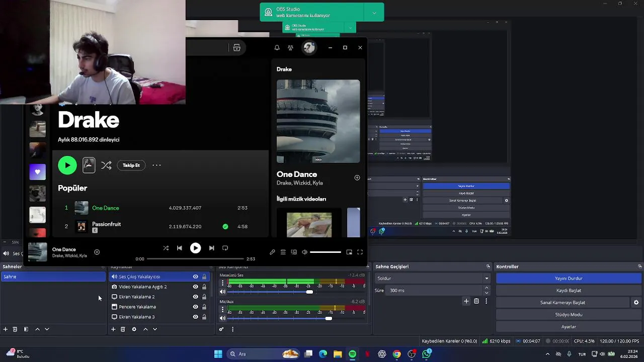644x362 pixels.
Task: Open scene filters icon in Sahneler toolbar
Action: [26, 329]
